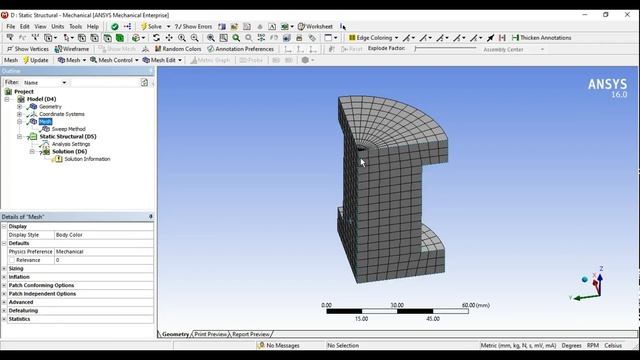Switch to the Report Preview tab
Viewport: 640px width, 360px height.
click(x=251, y=334)
